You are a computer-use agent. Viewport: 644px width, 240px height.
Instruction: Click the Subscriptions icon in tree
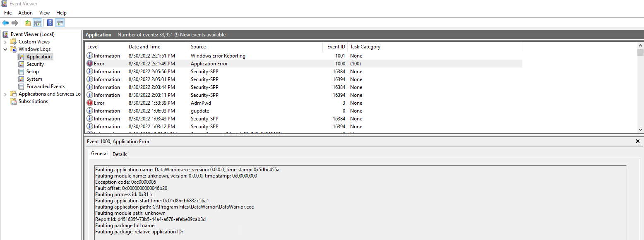pyautogui.click(x=13, y=101)
